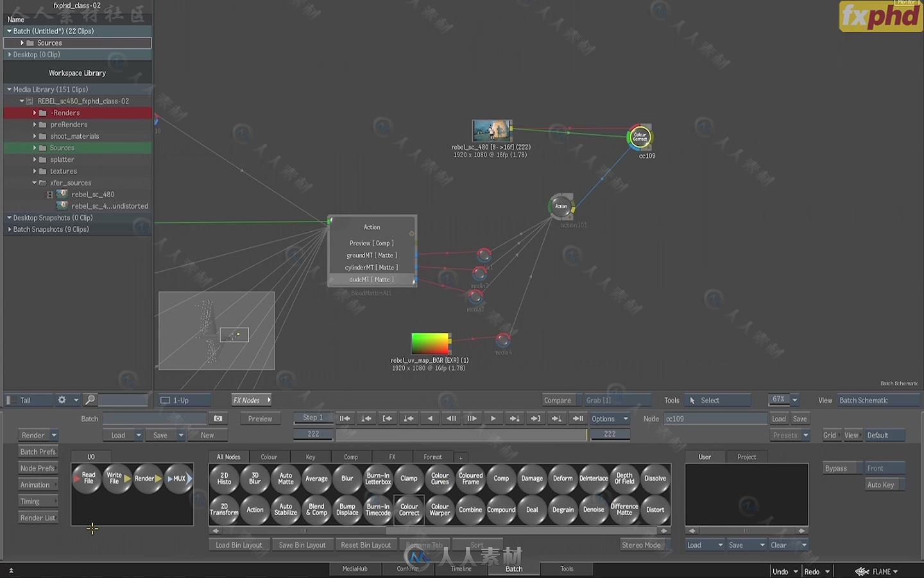Pick the Render node in I/O bin
Image resolution: width=924 pixels, height=578 pixels.
click(148, 478)
